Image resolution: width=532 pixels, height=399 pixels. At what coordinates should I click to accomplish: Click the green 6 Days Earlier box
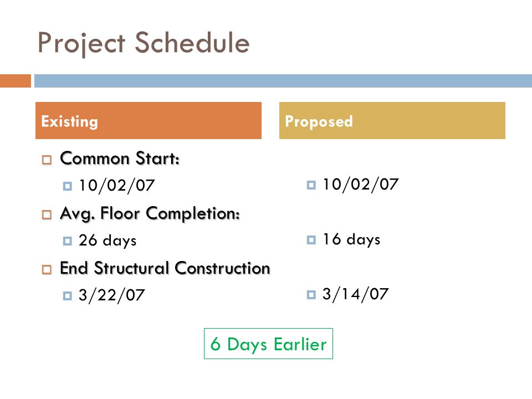point(268,344)
